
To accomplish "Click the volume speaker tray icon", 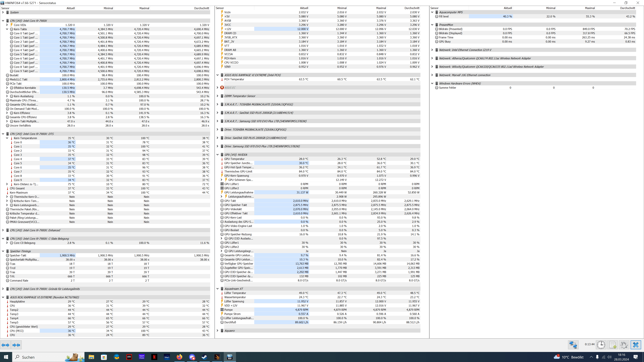I will pyautogui.click(x=609, y=357).
